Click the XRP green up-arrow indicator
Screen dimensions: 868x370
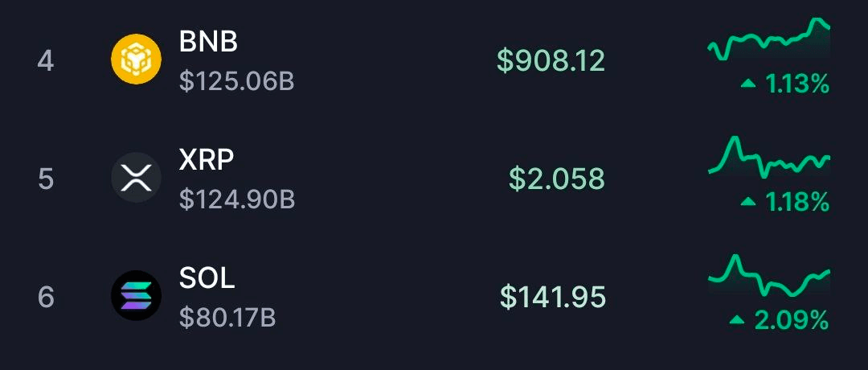[x=748, y=201]
